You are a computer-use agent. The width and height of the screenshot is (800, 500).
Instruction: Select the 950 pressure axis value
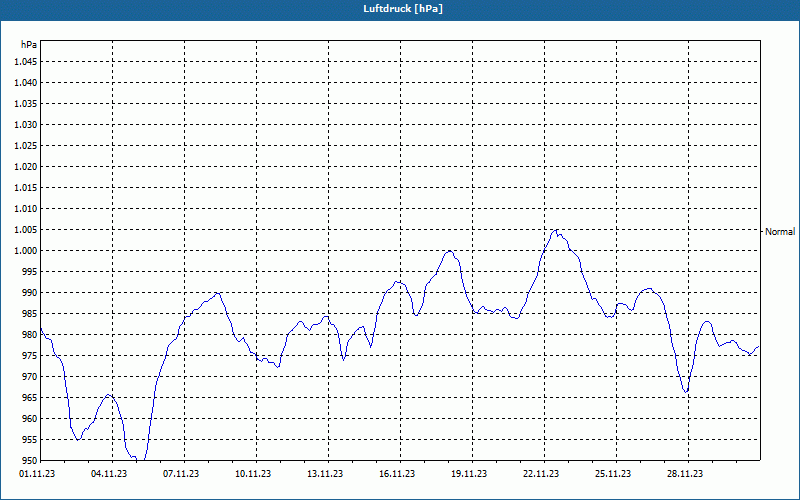pos(31,461)
